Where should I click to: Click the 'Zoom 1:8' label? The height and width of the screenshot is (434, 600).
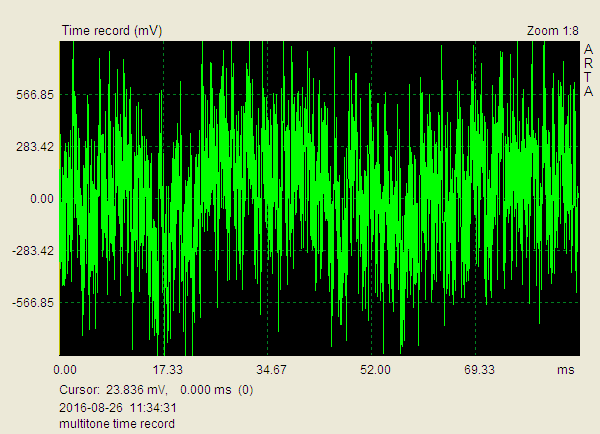553,31
